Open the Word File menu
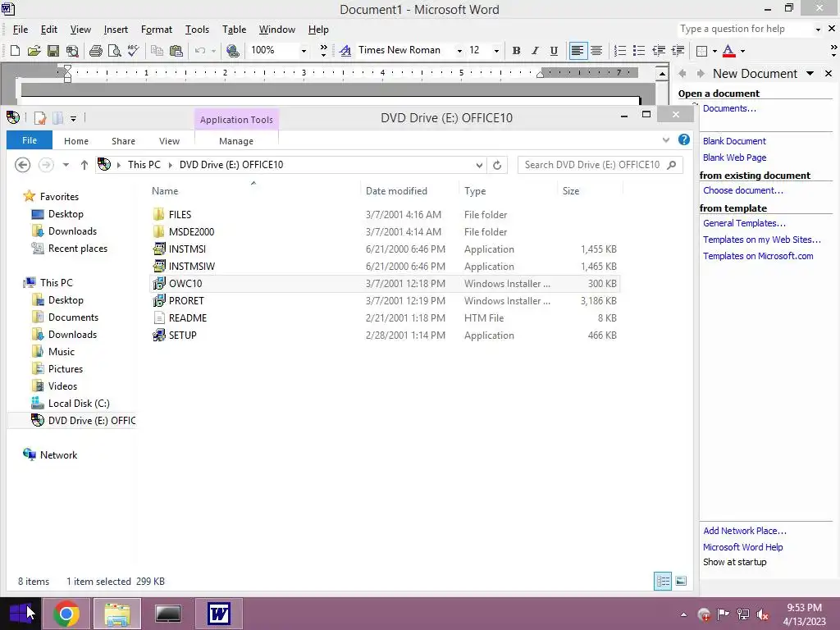Image resolution: width=840 pixels, height=630 pixels. coord(21,30)
